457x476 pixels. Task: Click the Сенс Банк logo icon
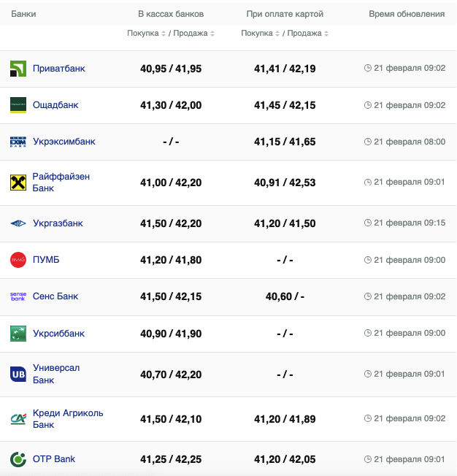point(18,296)
